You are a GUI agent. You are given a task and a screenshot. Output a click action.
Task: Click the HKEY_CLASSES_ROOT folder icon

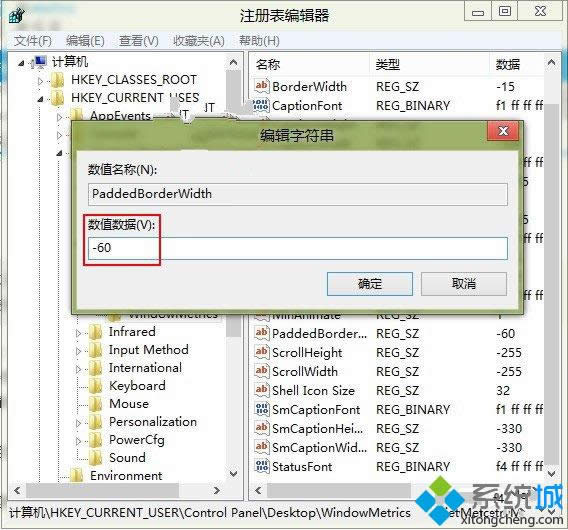(x=57, y=80)
